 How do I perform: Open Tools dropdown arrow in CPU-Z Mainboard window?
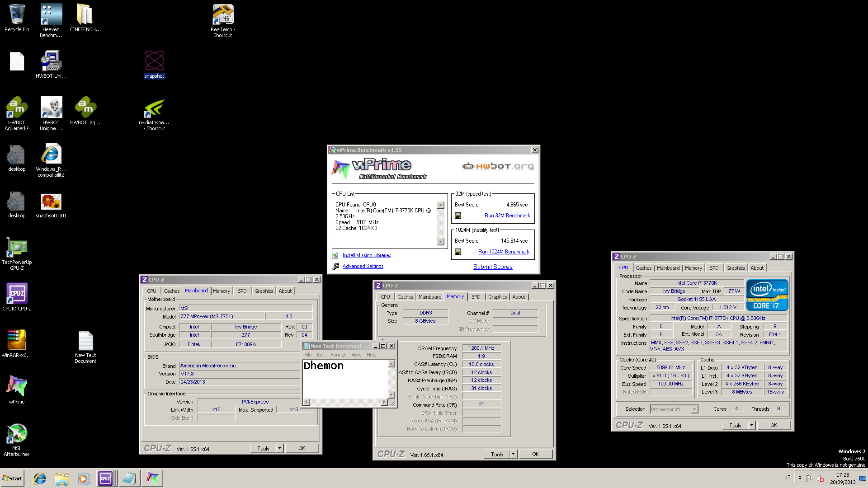point(279,448)
